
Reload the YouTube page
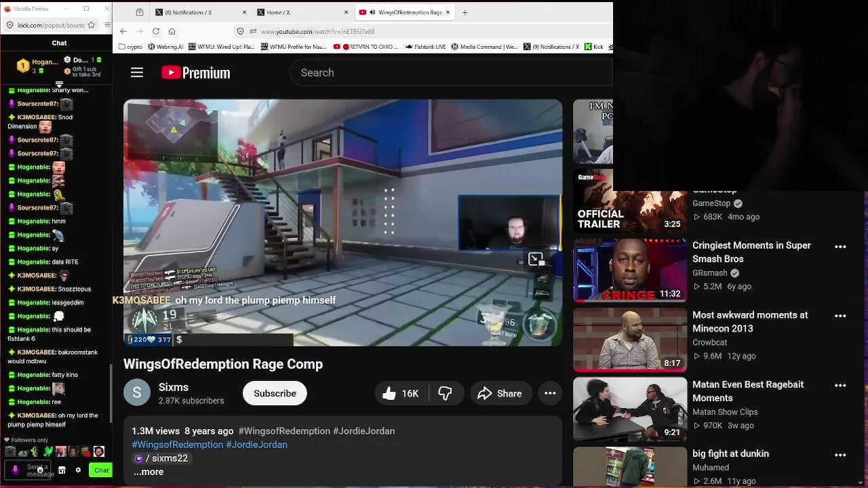[156, 31]
